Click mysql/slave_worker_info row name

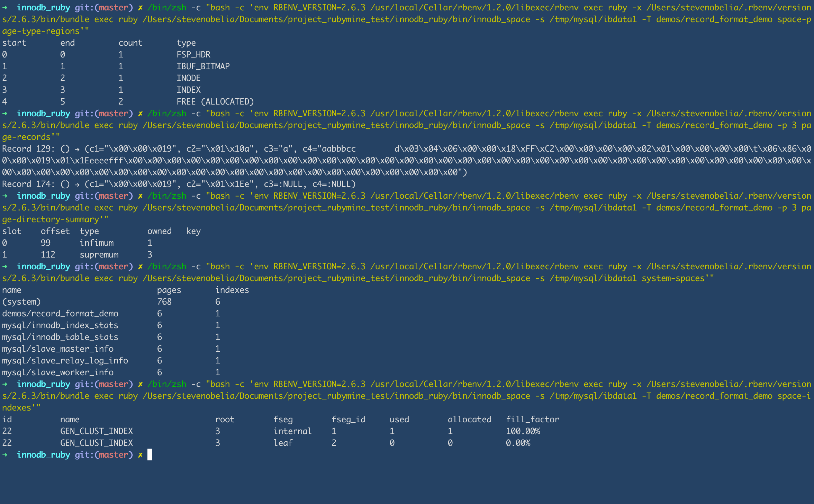coord(57,372)
